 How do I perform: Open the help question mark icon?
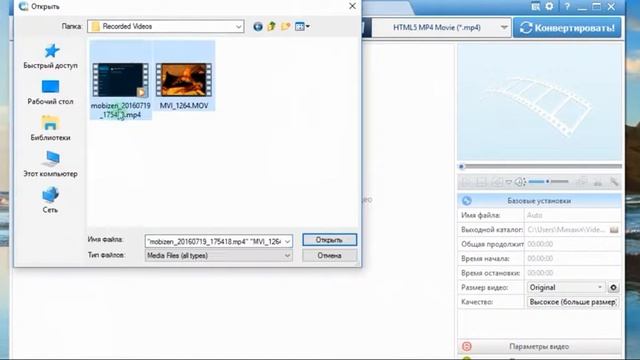point(567,6)
